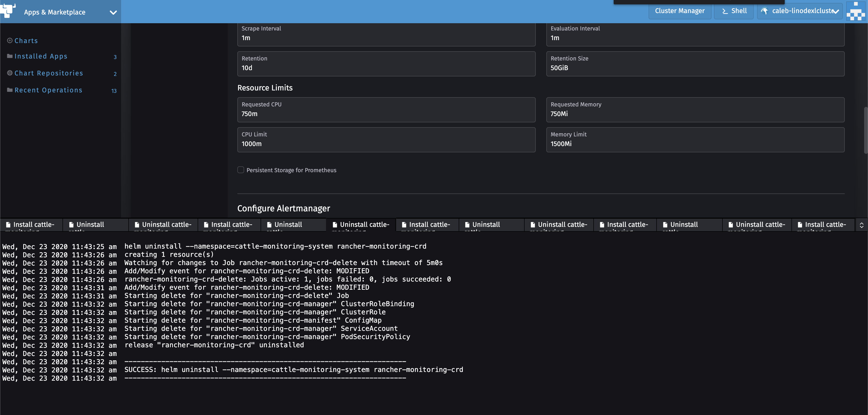Click the Retention Size input field

pos(695,68)
